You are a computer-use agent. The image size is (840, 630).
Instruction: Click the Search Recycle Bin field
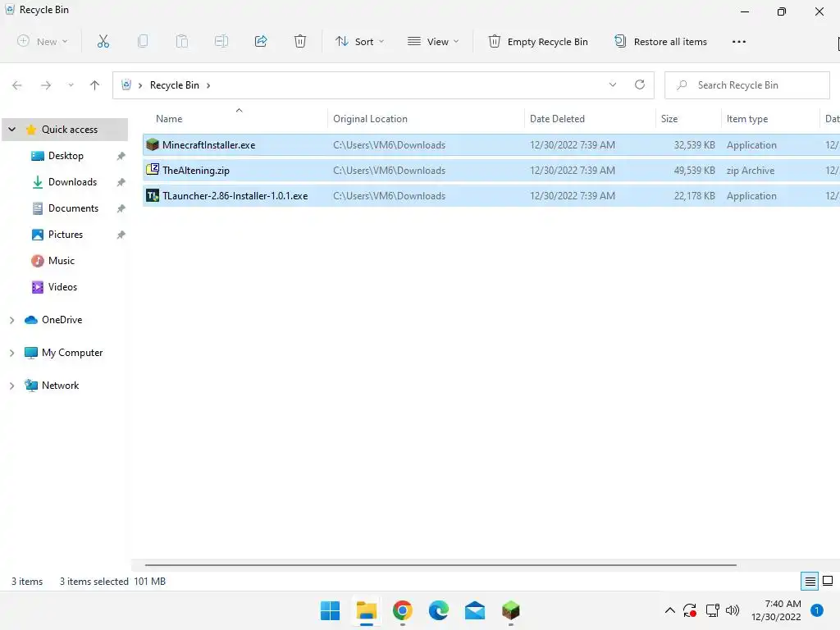point(746,85)
